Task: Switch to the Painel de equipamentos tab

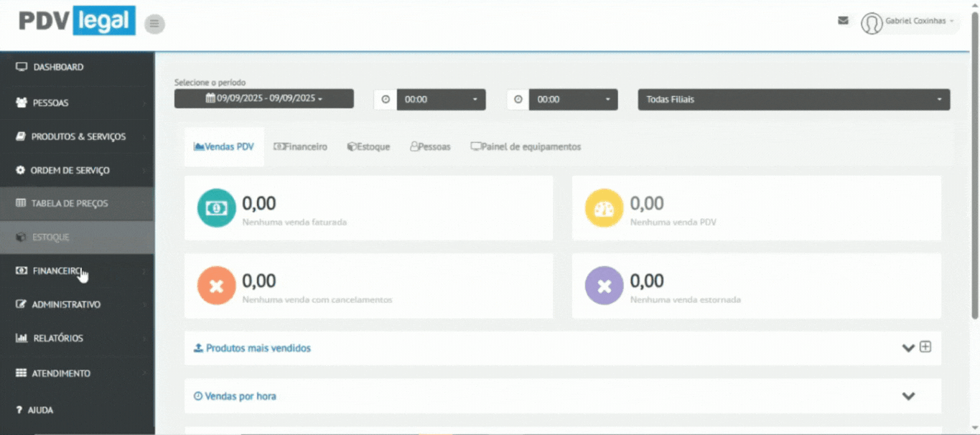Action: [526, 147]
